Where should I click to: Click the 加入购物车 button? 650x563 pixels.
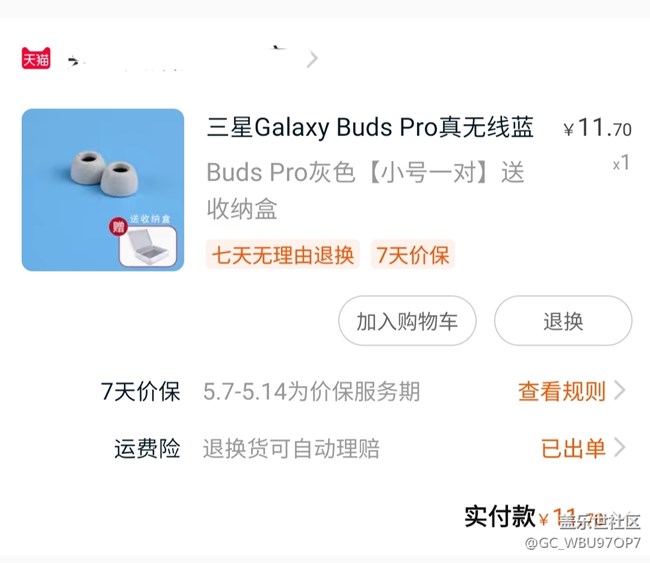pos(407,321)
